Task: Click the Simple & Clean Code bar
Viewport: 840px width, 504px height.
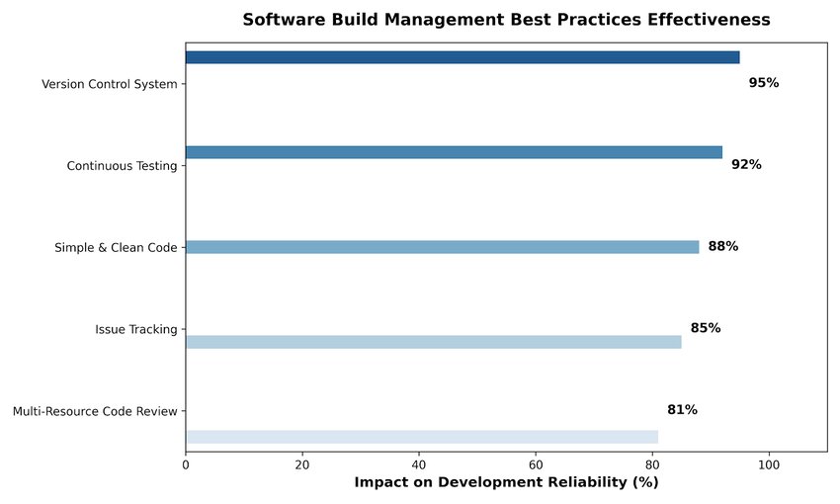Action: pos(443,247)
